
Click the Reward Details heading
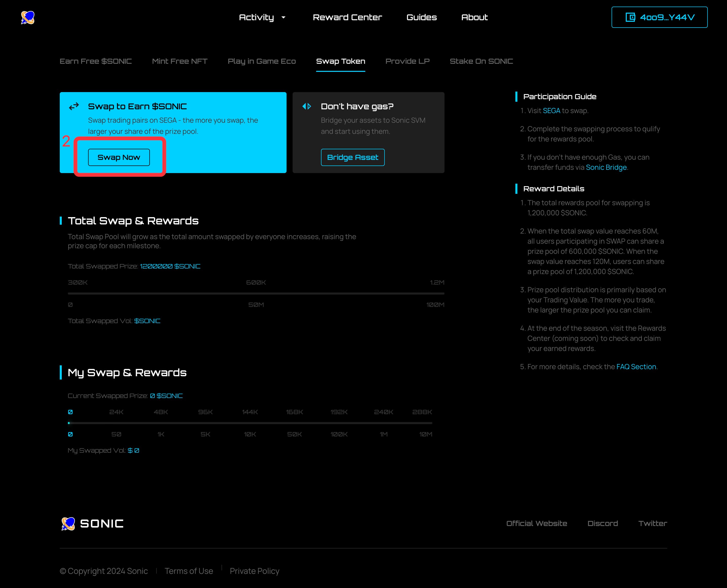(553, 189)
